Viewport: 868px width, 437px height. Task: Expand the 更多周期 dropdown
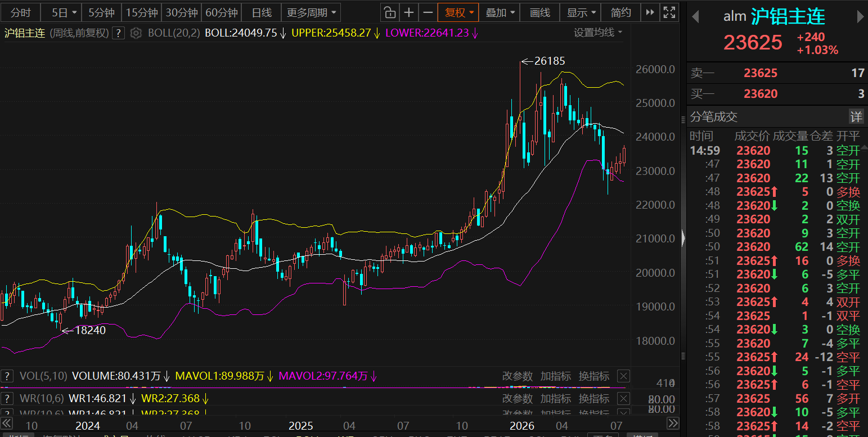point(312,12)
